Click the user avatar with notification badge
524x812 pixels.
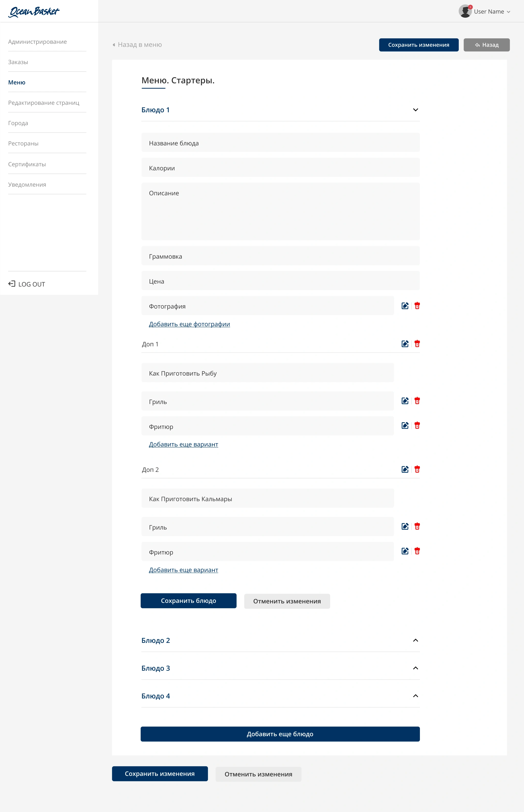(465, 11)
